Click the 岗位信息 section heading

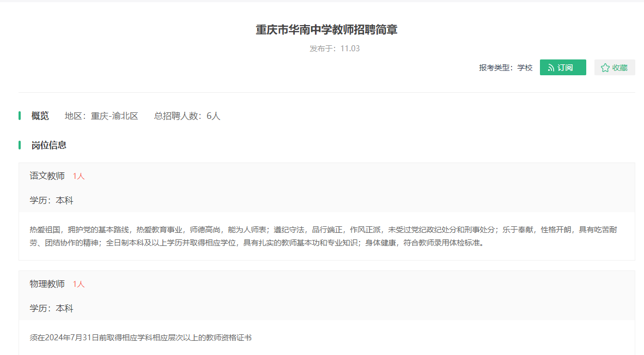[48, 145]
